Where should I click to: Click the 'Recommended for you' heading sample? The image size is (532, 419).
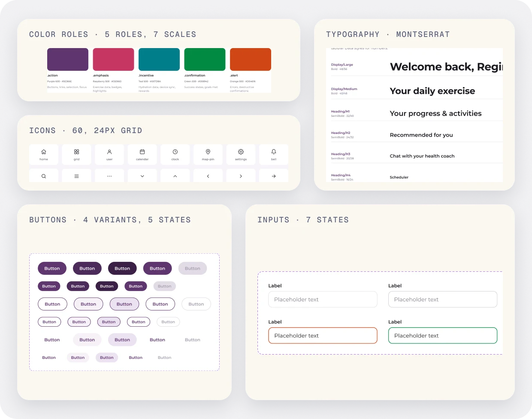coord(421,135)
